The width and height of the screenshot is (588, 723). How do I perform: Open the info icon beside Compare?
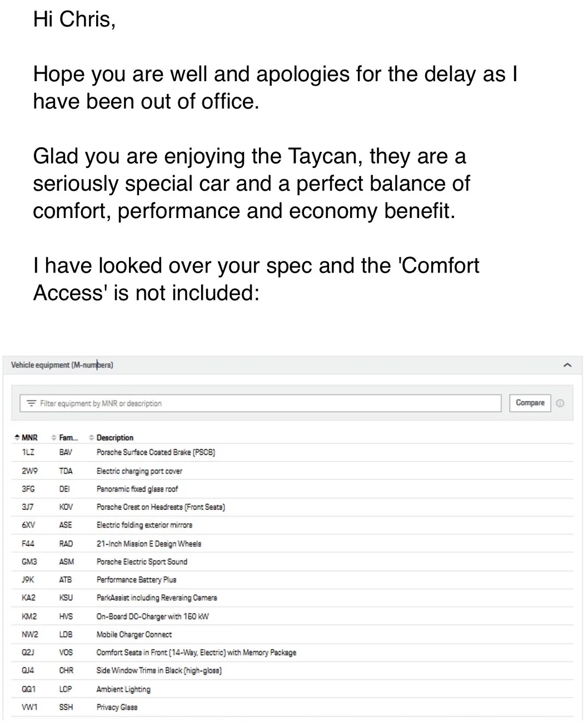[x=560, y=403]
